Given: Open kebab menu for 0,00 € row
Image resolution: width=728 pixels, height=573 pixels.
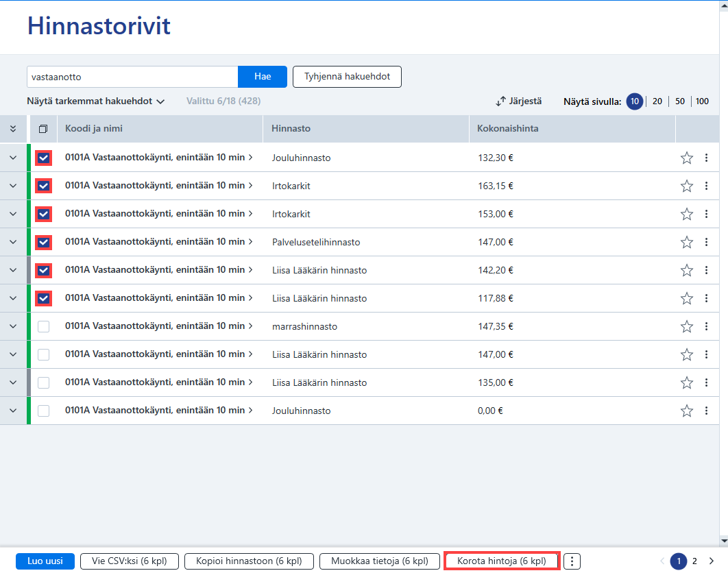Looking at the screenshot, I should pyautogui.click(x=706, y=411).
